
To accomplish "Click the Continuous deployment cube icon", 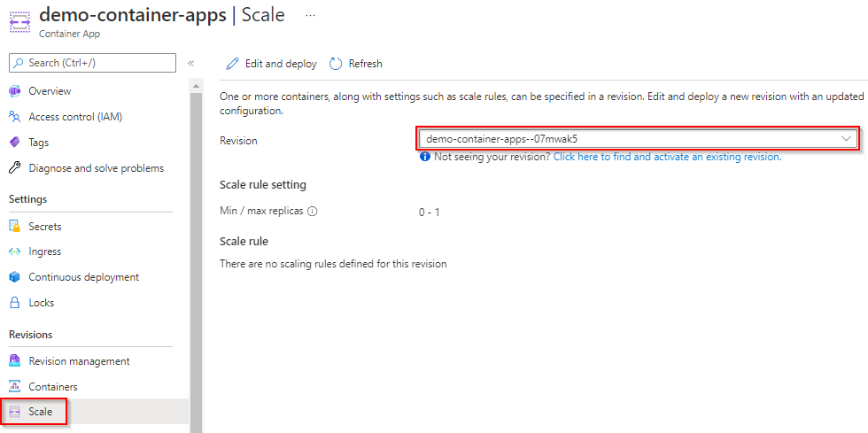I will 15,277.
